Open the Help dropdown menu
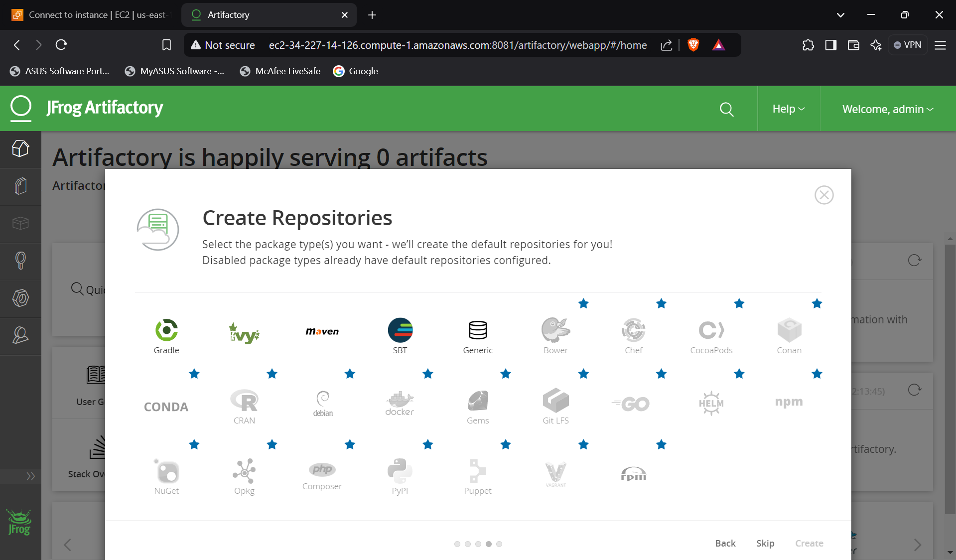Image resolution: width=956 pixels, height=560 pixels. (788, 109)
